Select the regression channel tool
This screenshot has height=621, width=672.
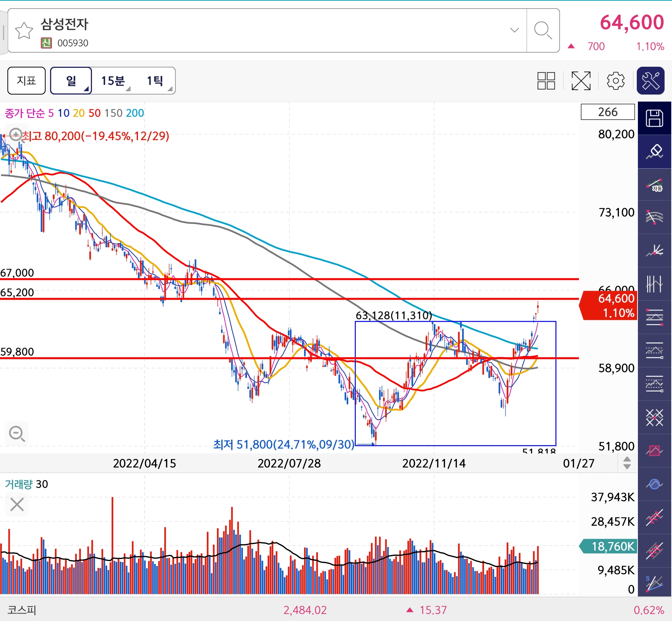click(x=655, y=551)
